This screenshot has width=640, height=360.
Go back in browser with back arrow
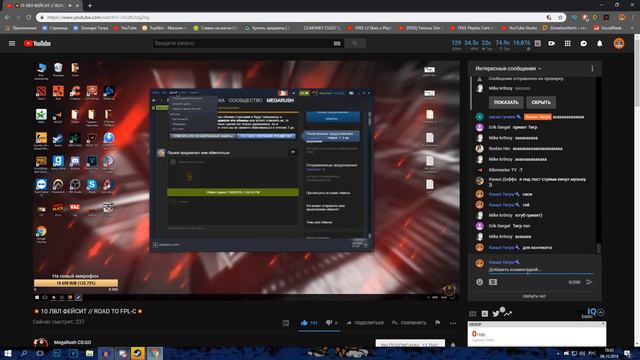coord(7,18)
